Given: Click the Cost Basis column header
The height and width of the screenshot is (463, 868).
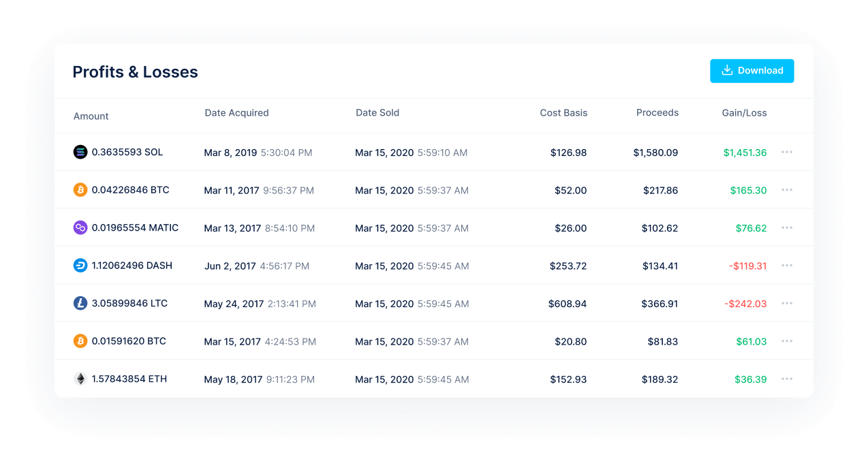Looking at the screenshot, I should pos(563,113).
